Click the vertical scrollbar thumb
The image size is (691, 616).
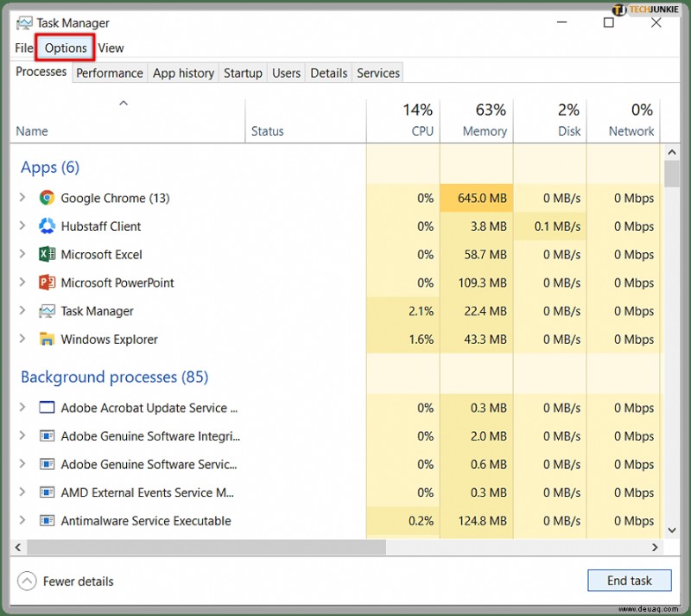point(672,174)
